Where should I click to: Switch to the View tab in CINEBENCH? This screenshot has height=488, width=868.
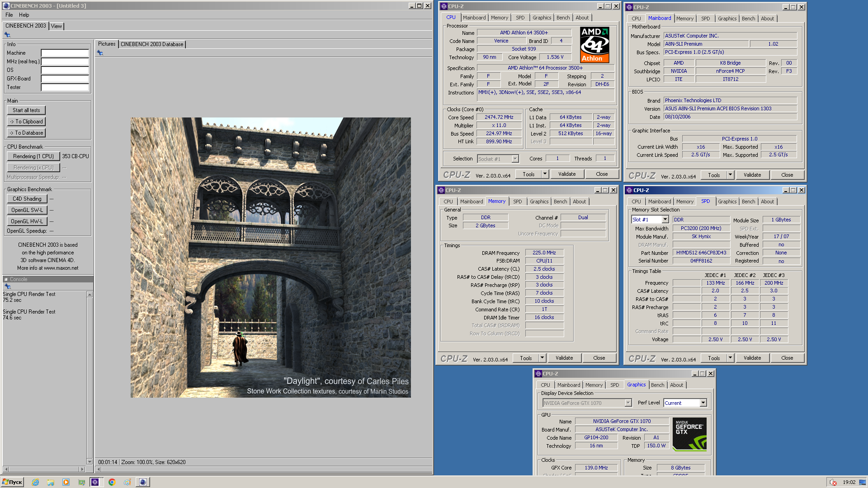(x=56, y=26)
